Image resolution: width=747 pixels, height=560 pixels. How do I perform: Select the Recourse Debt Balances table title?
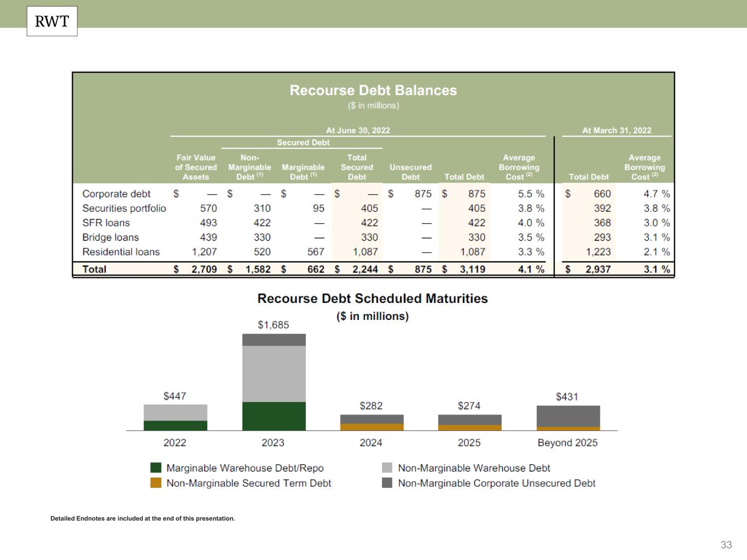[x=373, y=90]
